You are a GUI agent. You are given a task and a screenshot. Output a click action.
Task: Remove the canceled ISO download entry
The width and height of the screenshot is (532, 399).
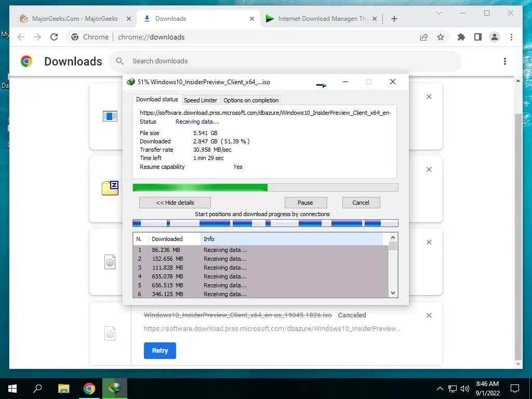(429, 315)
